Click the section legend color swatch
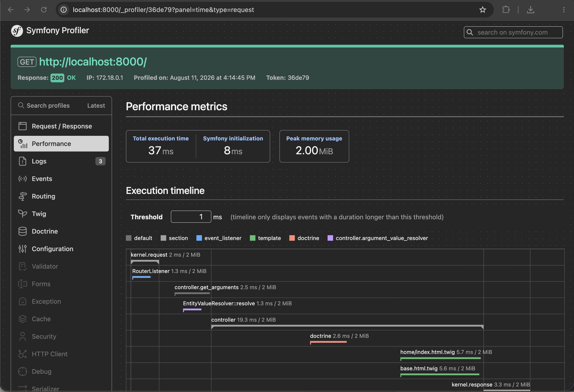 click(x=163, y=238)
